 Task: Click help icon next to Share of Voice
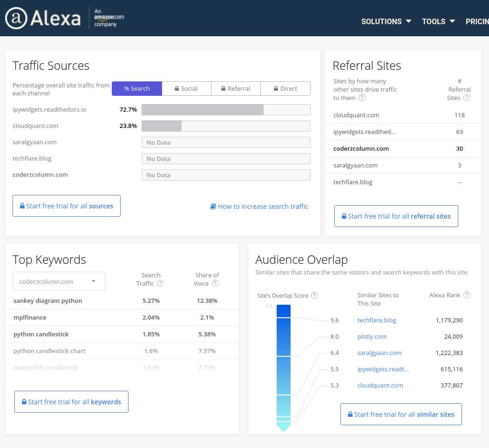pos(215,283)
